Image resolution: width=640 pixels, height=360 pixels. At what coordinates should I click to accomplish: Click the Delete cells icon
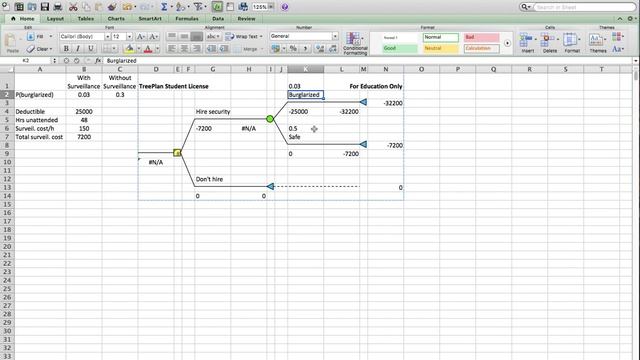click(x=549, y=42)
